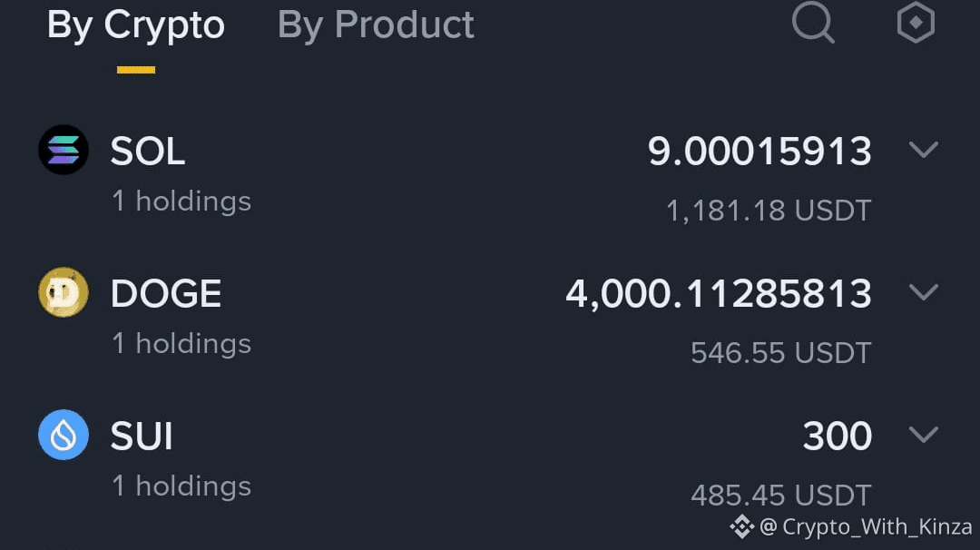Tap the SUI coin logo
This screenshot has width=980, height=550.
tap(64, 435)
